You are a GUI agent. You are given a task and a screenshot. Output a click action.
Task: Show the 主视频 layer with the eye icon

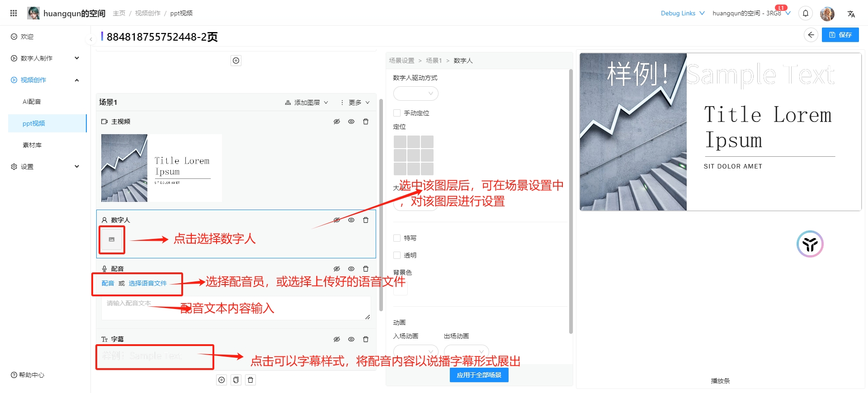351,122
